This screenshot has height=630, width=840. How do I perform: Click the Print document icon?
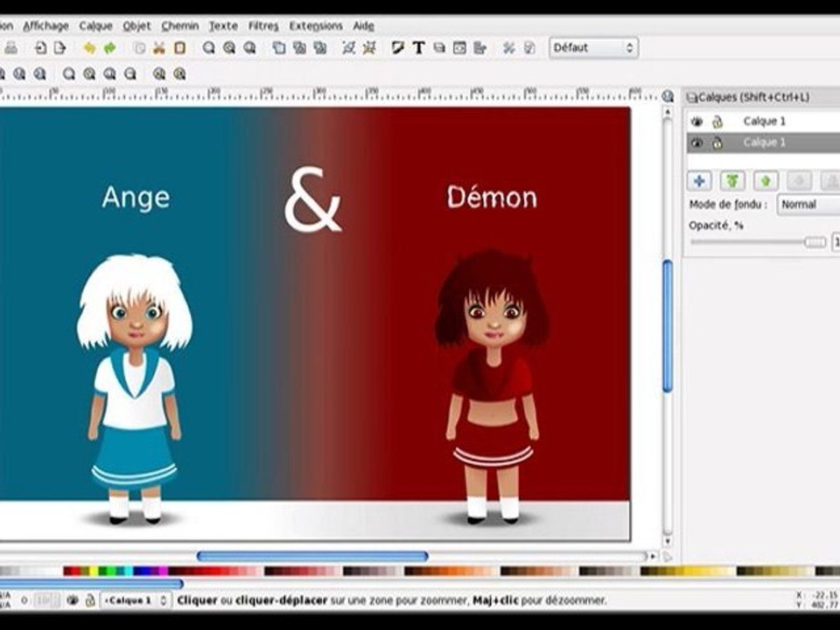(10, 48)
